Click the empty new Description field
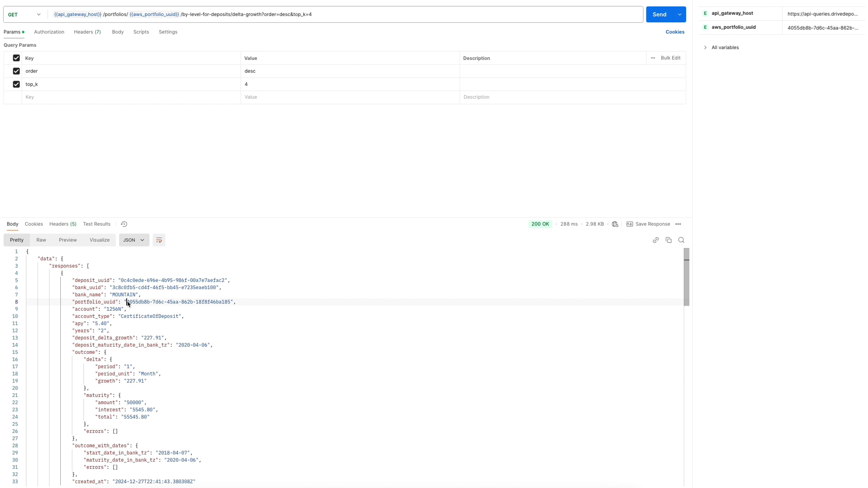This screenshot has width=868, height=488. [x=573, y=97]
